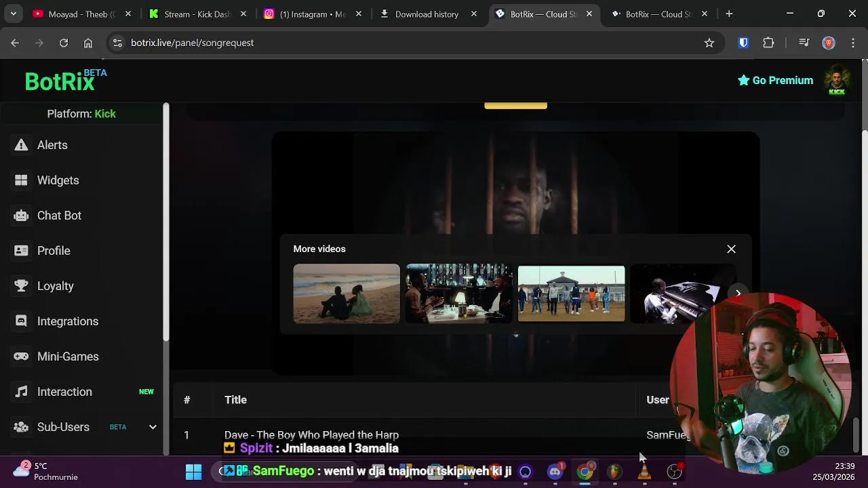The image size is (868, 488).
Task: Click the Sub-Users people icon
Action: (22, 427)
